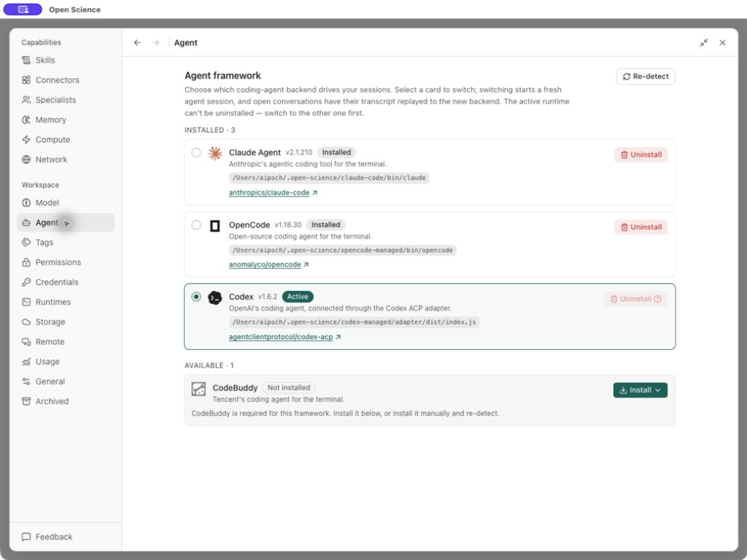The width and height of the screenshot is (747, 560).
Task: Select the Claude Agent radio button
Action: click(x=196, y=152)
